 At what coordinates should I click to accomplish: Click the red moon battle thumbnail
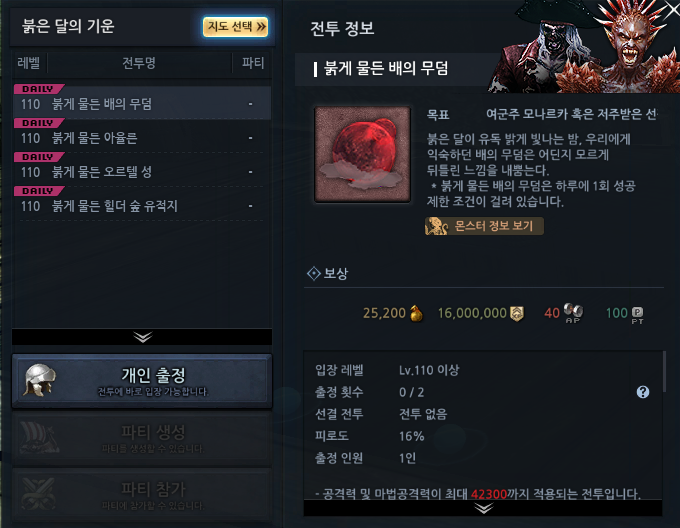click(363, 154)
